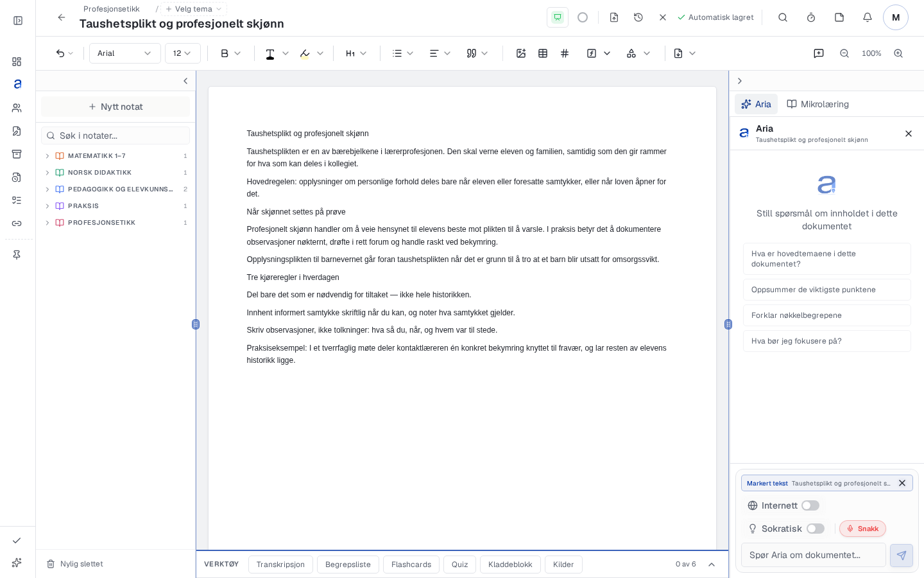924x578 pixels.
Task: Insert an image using the image icon
Action: tap(521, 53)
